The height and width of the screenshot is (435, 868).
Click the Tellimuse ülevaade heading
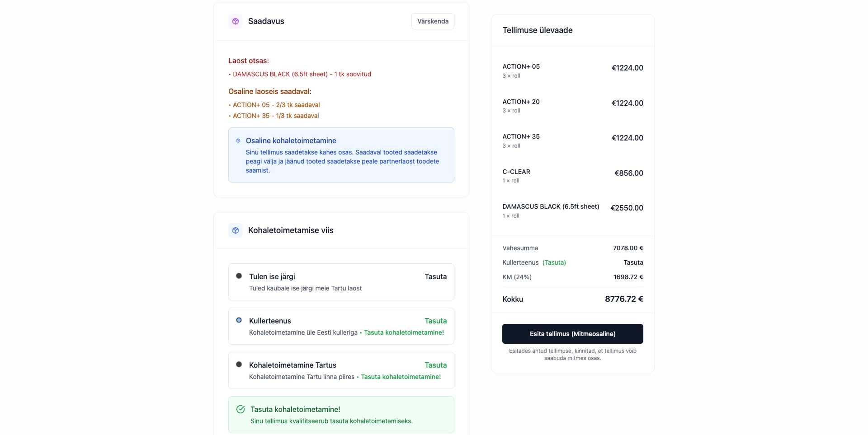click(x=538, y=30)
